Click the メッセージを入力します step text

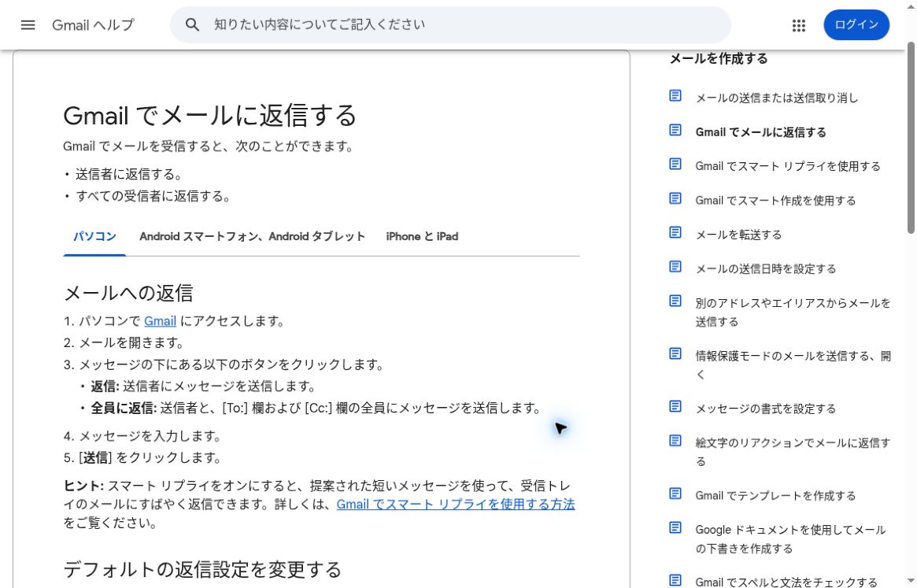pyautogui.click(x=150, y=436)
